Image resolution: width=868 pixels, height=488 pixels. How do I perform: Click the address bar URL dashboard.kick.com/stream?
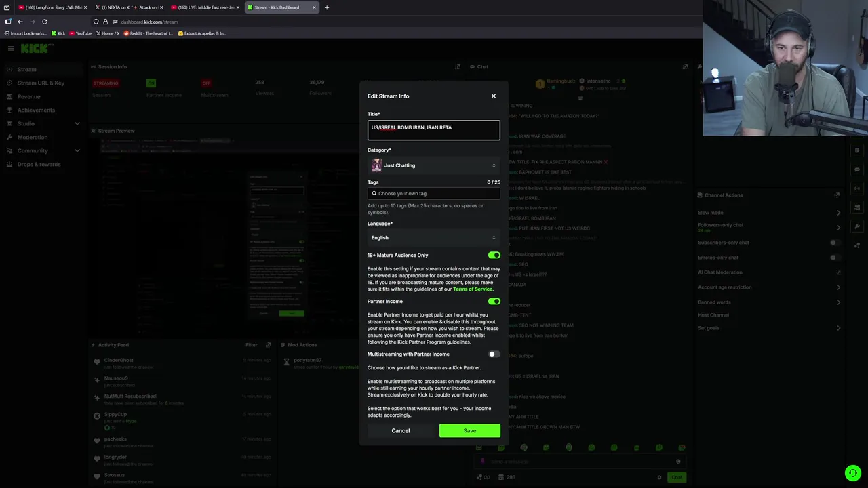pos(149,22)
